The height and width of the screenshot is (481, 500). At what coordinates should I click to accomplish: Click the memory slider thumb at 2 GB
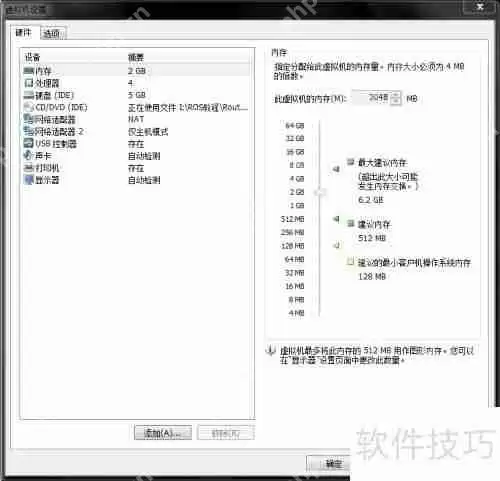tap(320, 192)
